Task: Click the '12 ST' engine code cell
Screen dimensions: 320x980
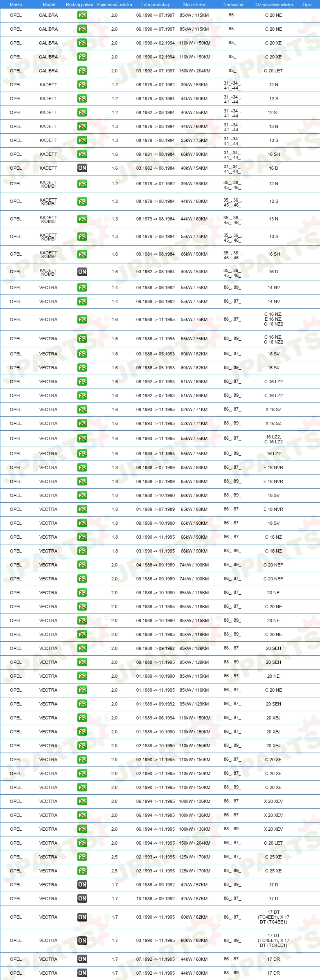Action: (273, 112)
